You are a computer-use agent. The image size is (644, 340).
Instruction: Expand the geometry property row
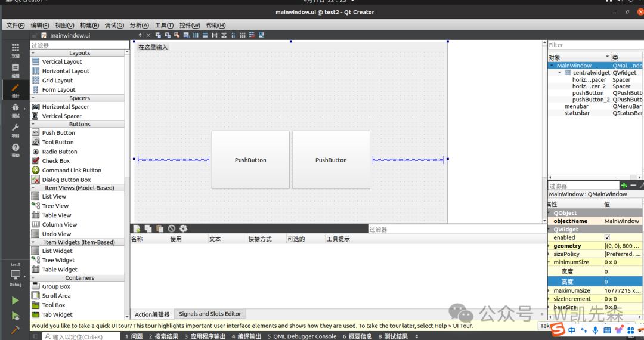[x=549, y=246]
